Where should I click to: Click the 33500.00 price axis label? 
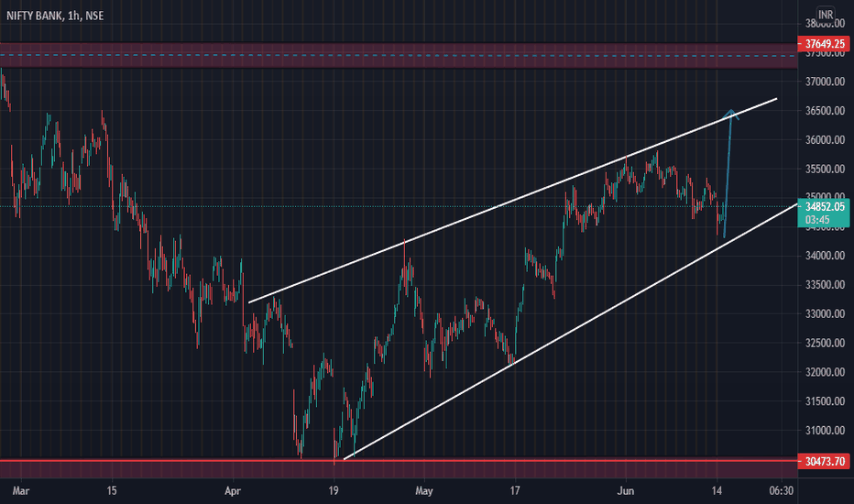(x=825, y=285)
